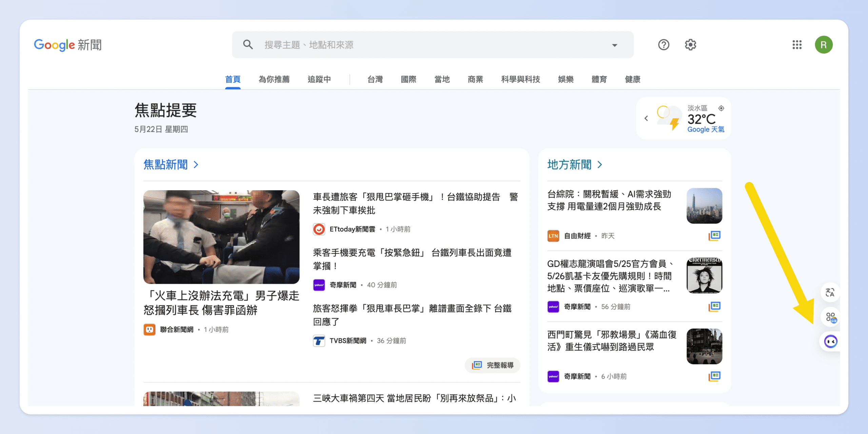This screenshot has width=868, height=434.
Task: Click the purple round face extension icon
Action: 831,341
